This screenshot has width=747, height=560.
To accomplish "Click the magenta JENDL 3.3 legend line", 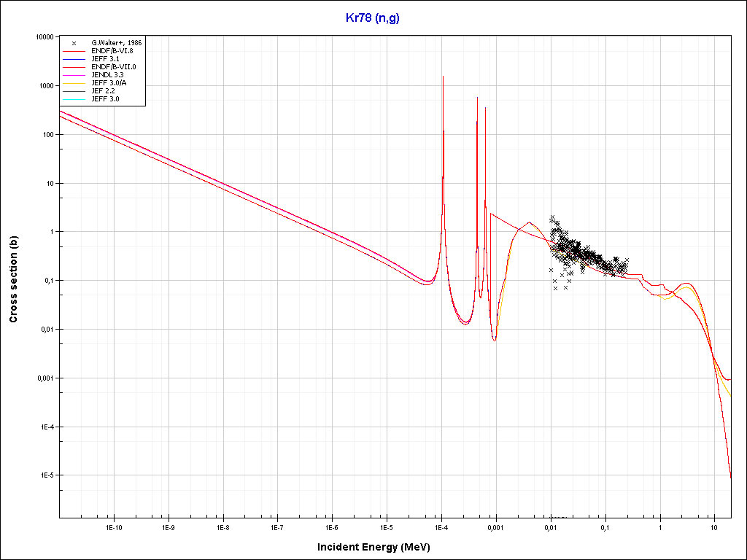I will [x=74, y=75].
